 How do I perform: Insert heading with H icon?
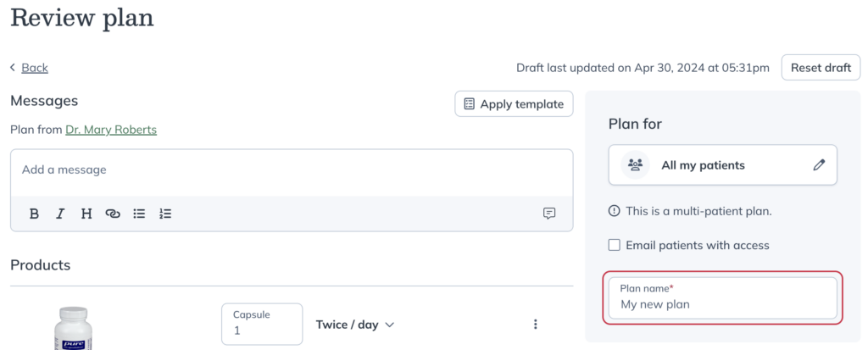click(86, 214)
